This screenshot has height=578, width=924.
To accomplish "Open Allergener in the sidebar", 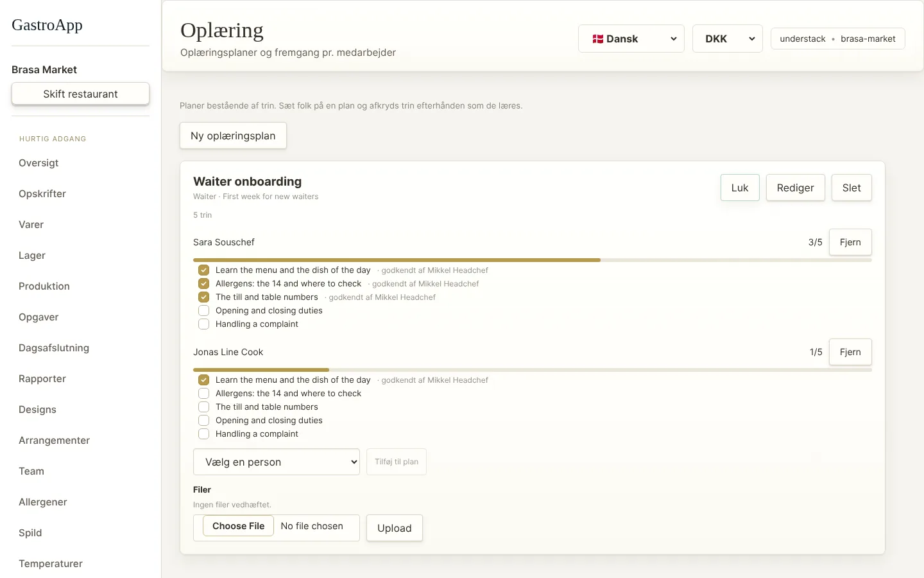I will point(43,502).
